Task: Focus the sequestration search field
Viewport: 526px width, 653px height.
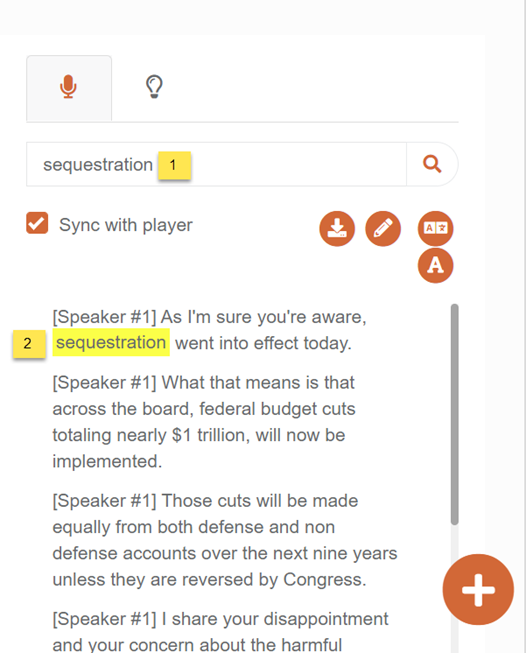Action: [217, 164]
